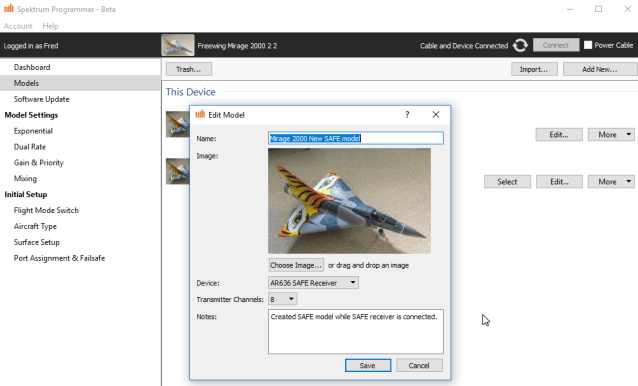Expand the More dropdown for the second model
The height and width of the screenshot is (386, 638).
pyautogui.click(x=611, y=182)
